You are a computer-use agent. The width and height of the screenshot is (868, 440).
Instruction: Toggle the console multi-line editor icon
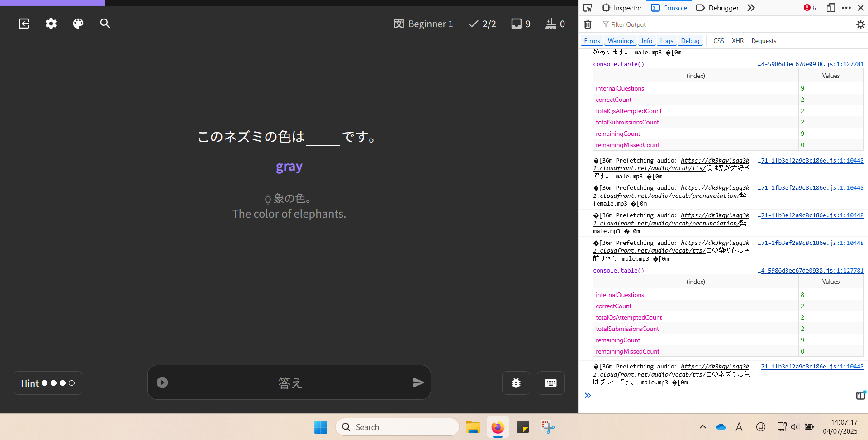coord(860,396)
